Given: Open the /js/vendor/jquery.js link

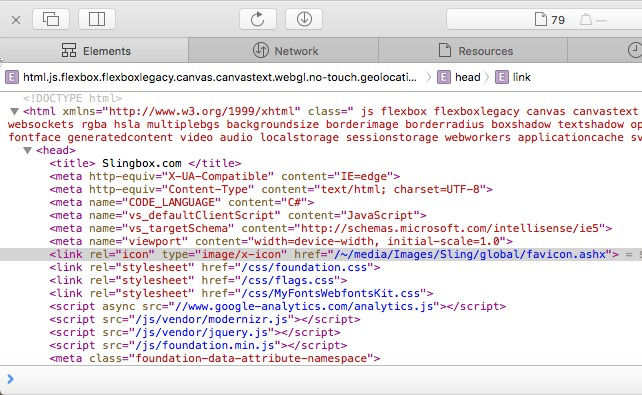Looking at the screenshot, I should (x=201, y=333).
